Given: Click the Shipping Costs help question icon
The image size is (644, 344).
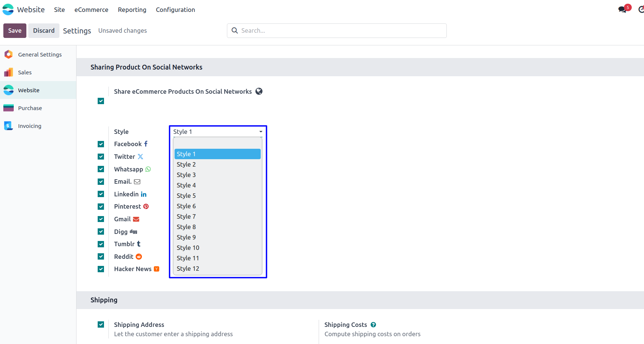Looking at the screenshot, I should coord(373,325).
